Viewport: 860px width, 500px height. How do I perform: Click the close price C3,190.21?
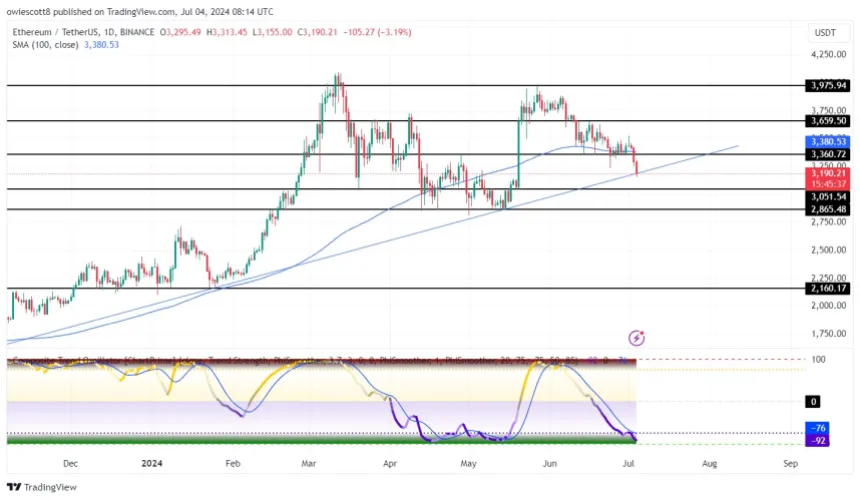pyautogui.click(x=317, y=32)
